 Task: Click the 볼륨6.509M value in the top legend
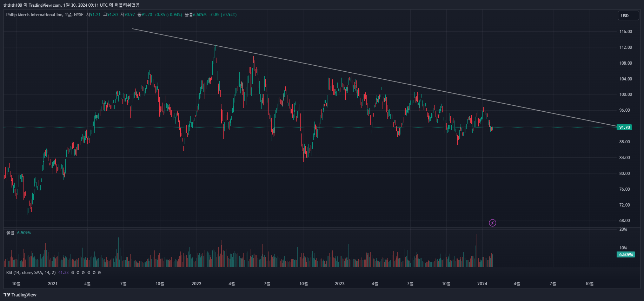tap(195, 15)
